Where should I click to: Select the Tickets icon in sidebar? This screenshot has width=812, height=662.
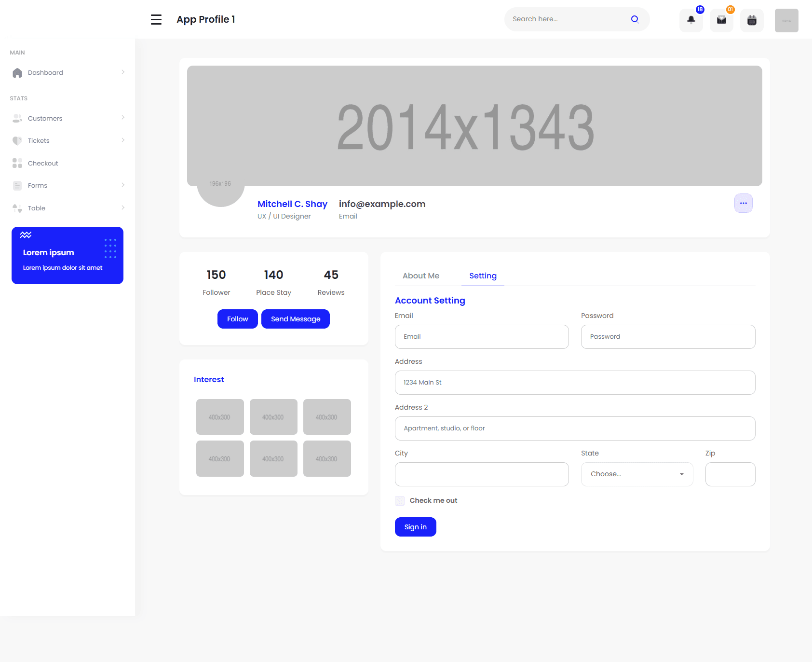(x=17, y=140)
